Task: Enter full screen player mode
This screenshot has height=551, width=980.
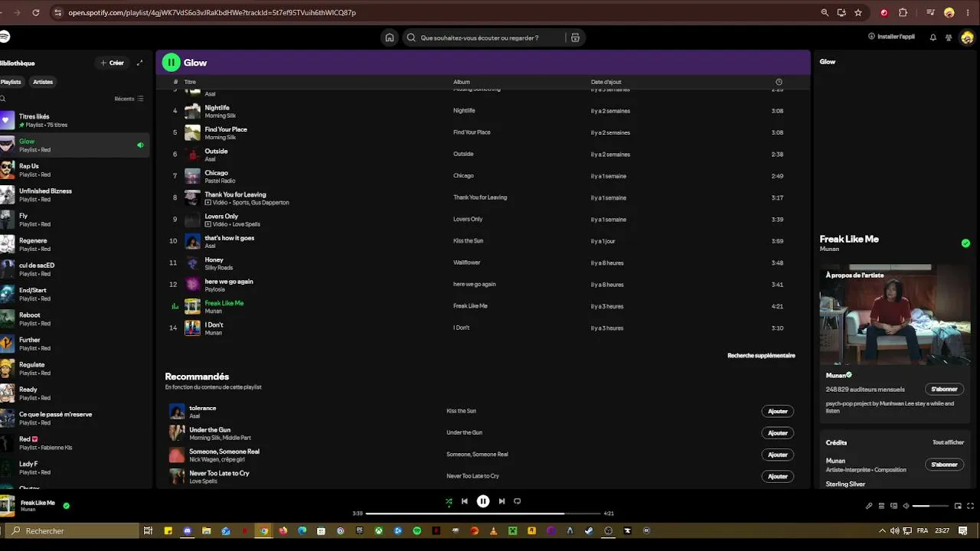Action: click(x=971, y=506)
